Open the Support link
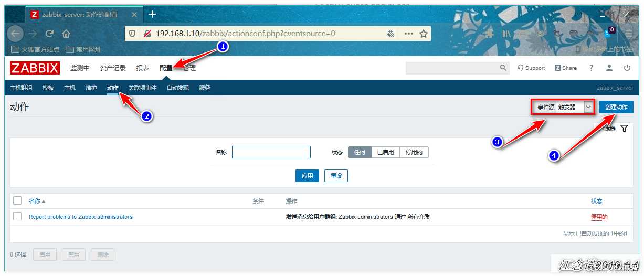The image size is (644, 276). 531,68
